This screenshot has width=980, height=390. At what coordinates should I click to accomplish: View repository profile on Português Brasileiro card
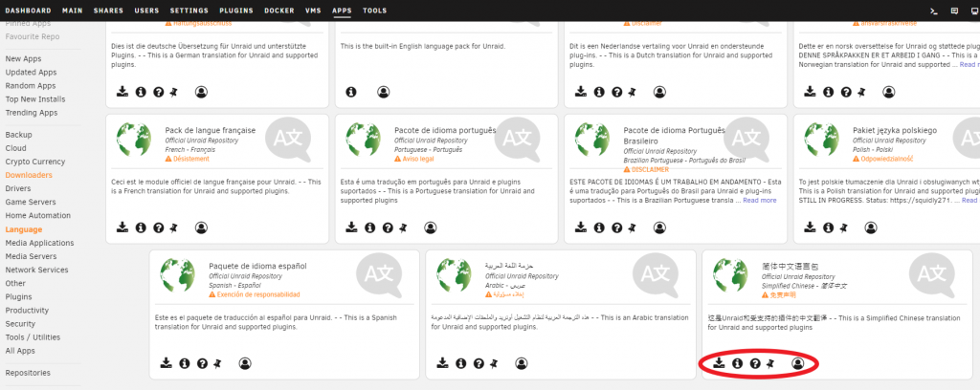(659, 227)
